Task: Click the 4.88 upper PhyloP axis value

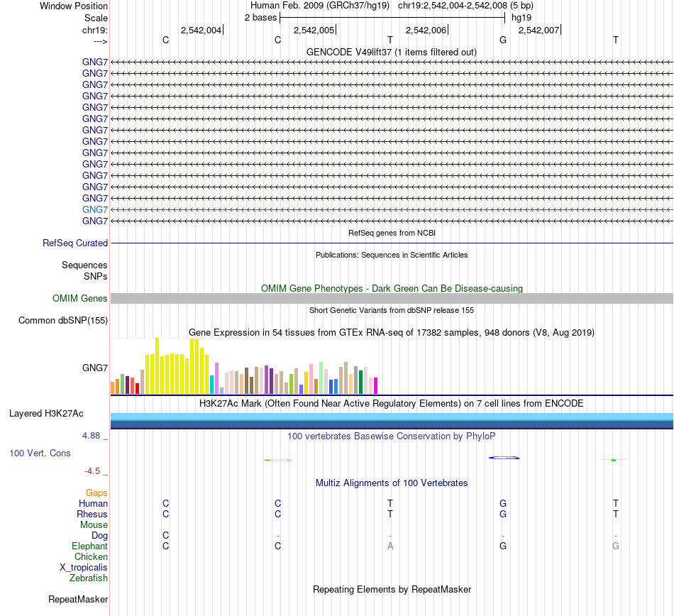Action: 91,436
